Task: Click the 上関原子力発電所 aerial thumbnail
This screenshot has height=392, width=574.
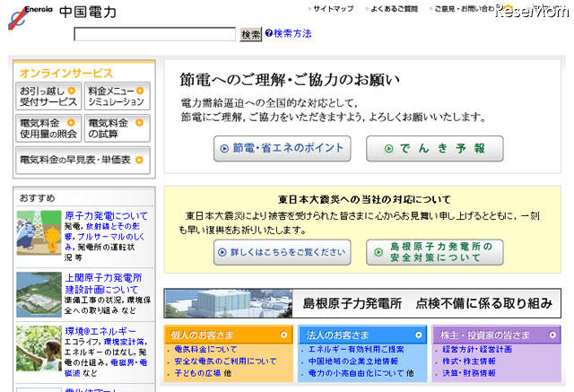Action: coord(39,294)
